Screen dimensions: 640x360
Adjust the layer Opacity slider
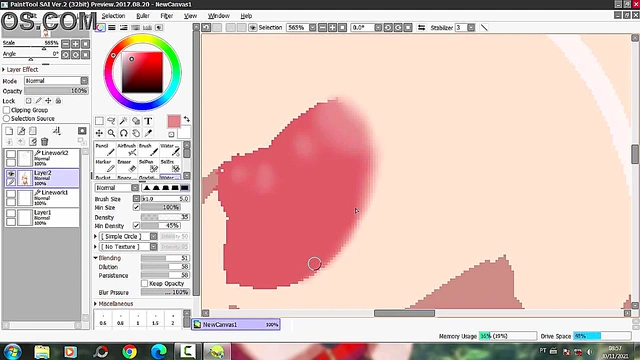coord(56,91)
